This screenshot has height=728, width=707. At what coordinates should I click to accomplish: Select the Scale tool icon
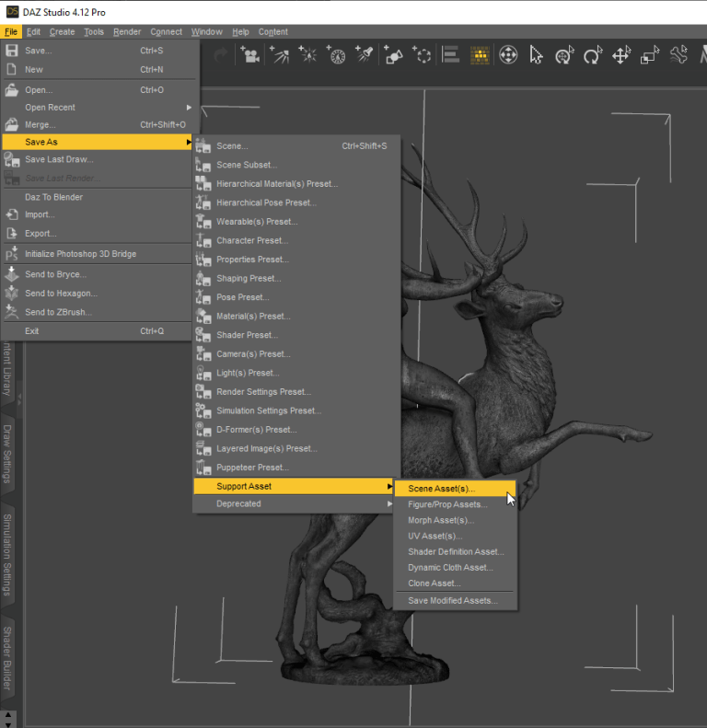(650, 55)
